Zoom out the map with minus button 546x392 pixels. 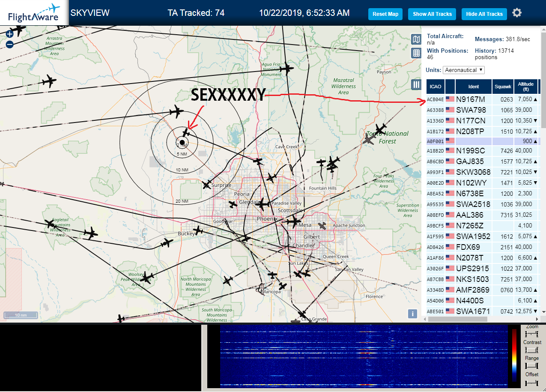tap(9, 44)
